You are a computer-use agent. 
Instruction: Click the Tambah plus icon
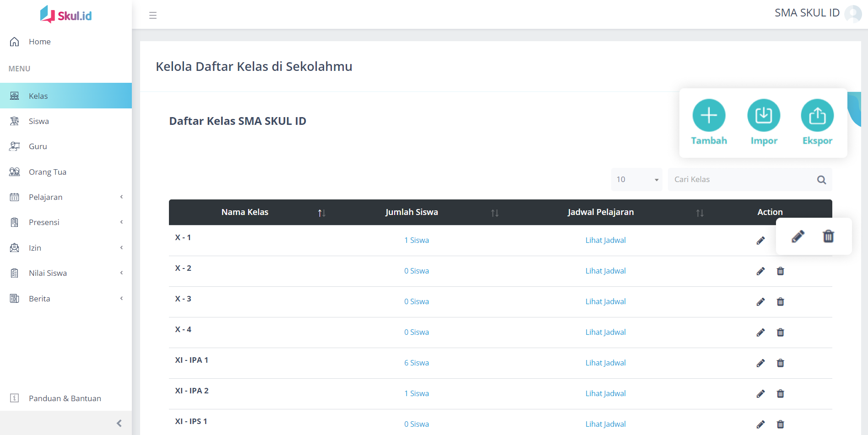(x=709, y=115)
